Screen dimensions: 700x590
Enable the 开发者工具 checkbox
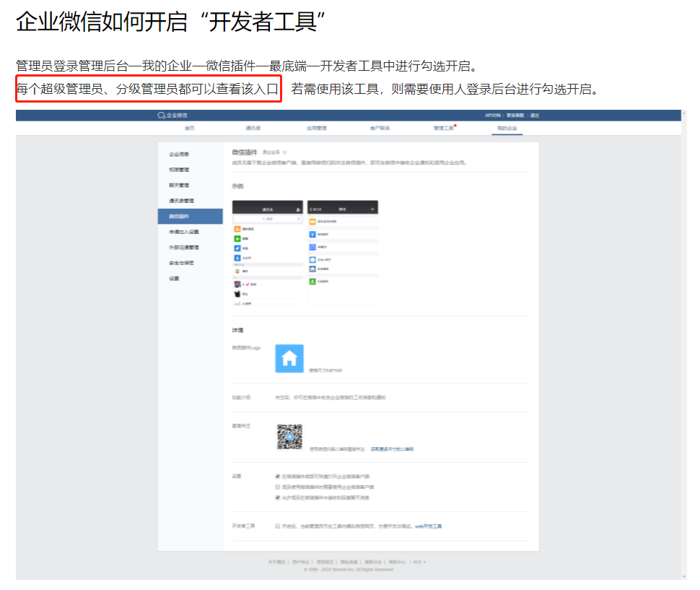(x=278, y=526)
